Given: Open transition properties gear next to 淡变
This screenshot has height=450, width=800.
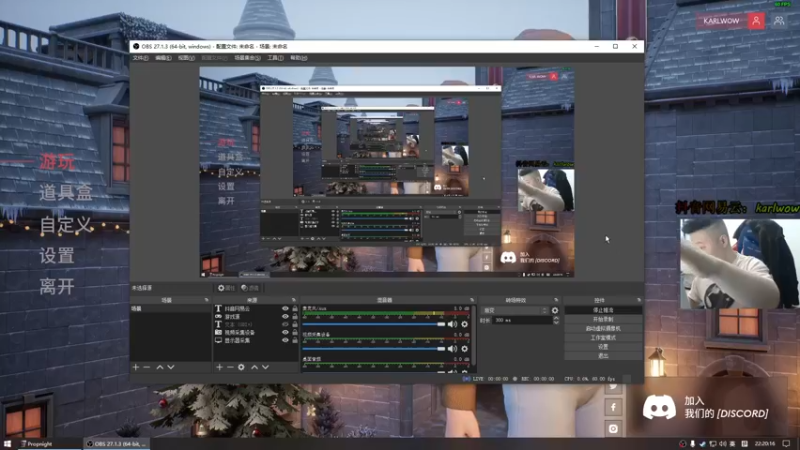Looking at the screenshot, I should click(555, 310).
